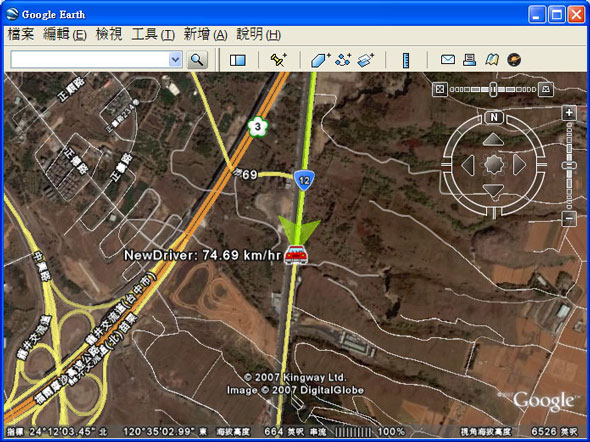
Task: Click Image © 2007 DigitalGlobe text
Action: (x=295, y=390)
